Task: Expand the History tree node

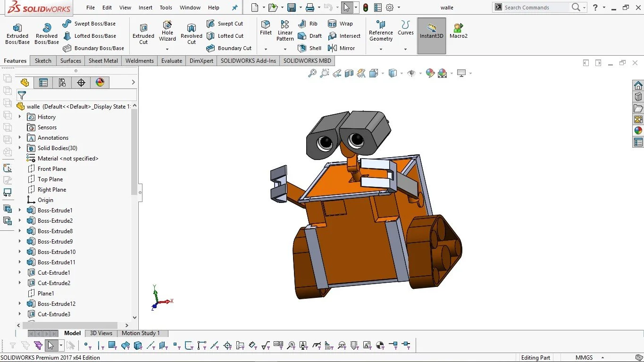Action: (x=20, y=117)
